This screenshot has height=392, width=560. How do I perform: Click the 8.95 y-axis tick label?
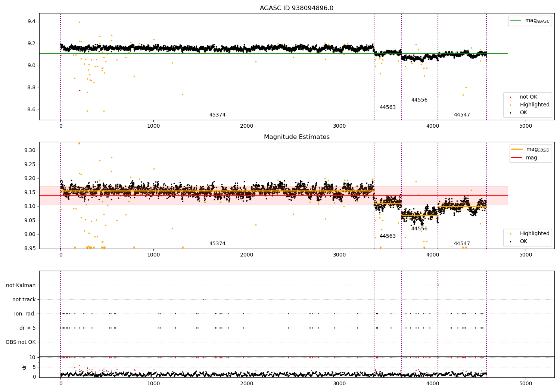click(30, 249)
